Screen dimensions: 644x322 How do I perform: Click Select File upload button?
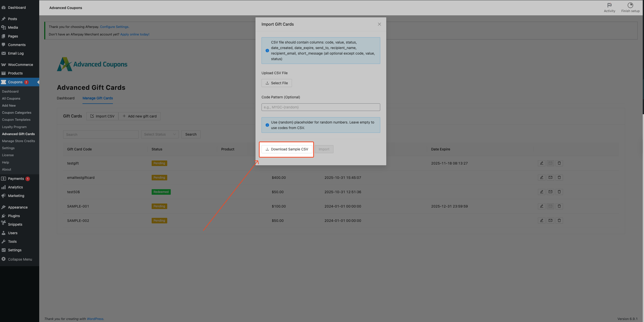(x=277, y=83)
